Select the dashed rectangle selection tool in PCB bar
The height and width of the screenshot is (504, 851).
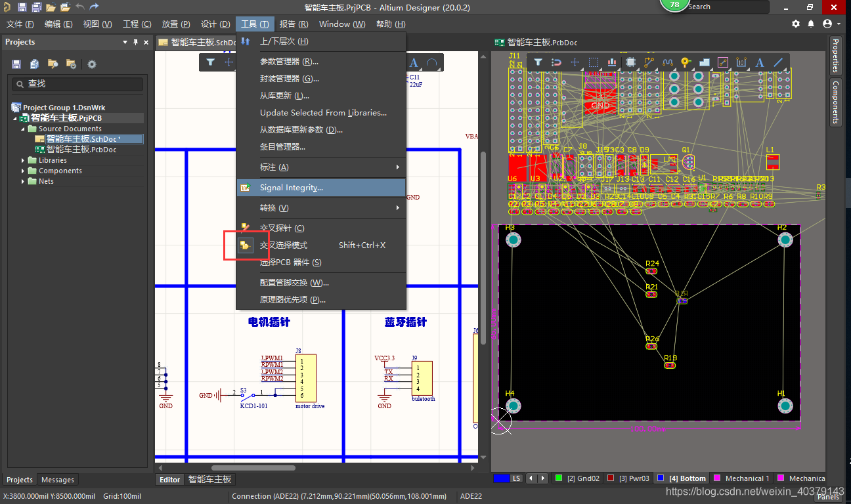pos(594,62)
